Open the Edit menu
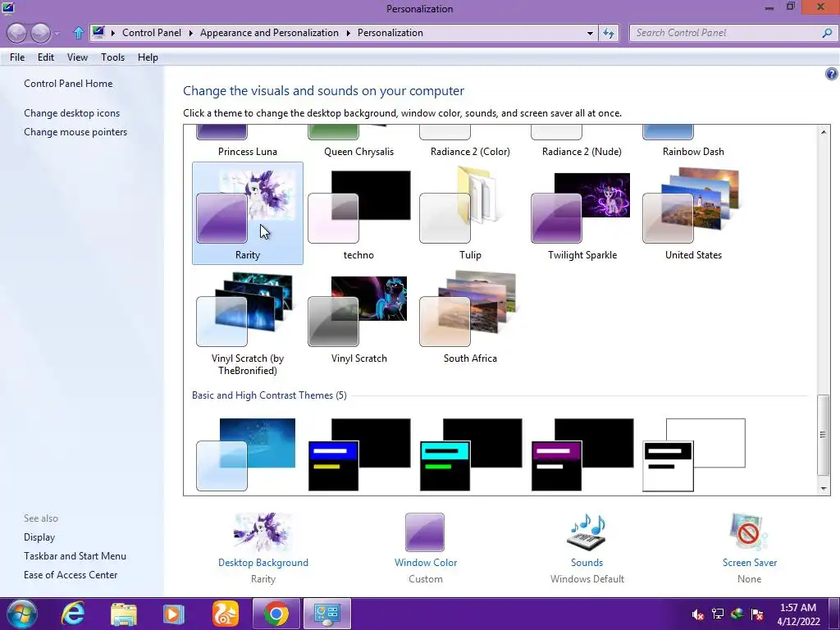840x630 pixels. tap(46, 57)
